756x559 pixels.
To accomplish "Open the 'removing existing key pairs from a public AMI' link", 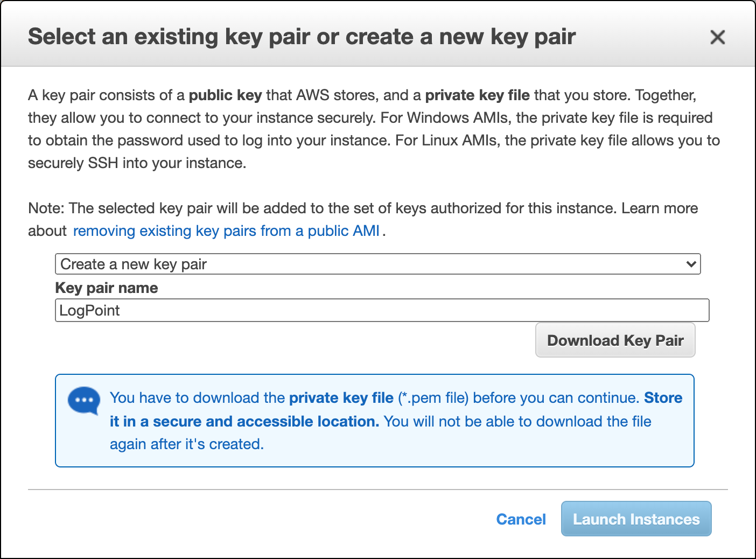I will [226, 230].
